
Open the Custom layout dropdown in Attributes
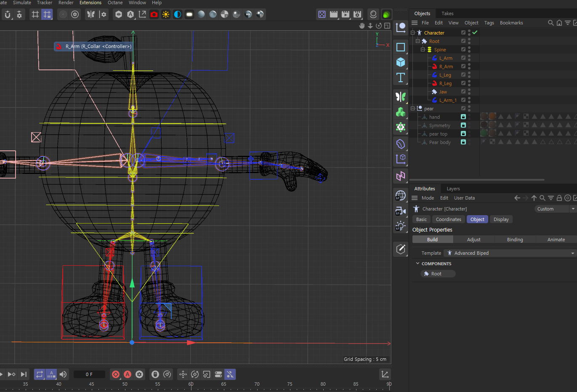coord(555,209)
